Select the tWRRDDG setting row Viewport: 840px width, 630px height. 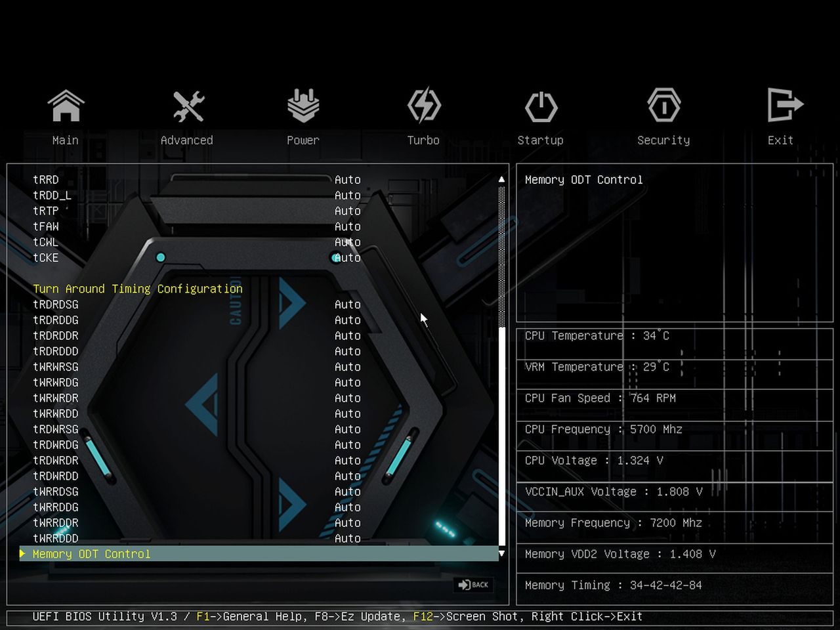pos(259,507)
